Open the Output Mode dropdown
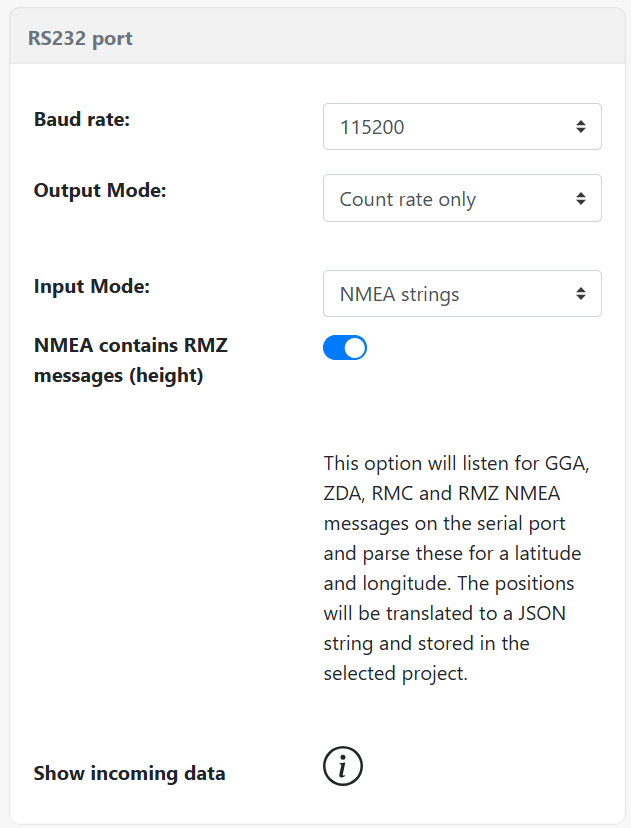Screen dimensions: 631x828 click(x=461, y=198)
